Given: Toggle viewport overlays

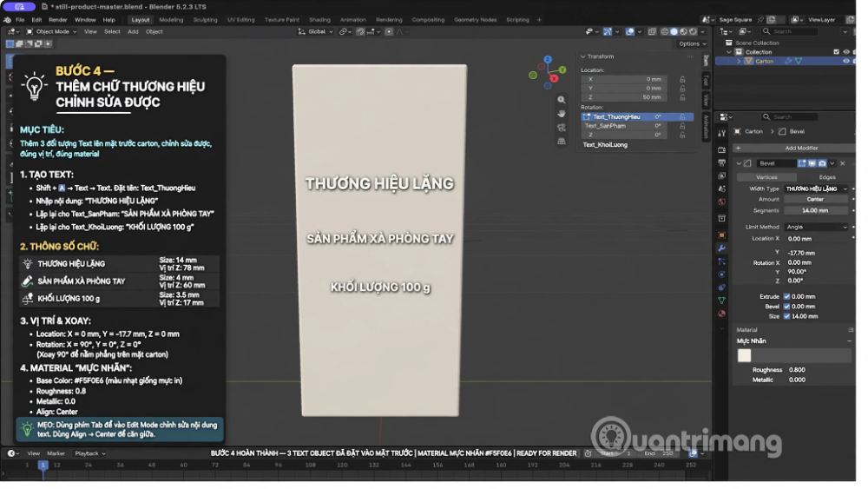Looking at the screenshot, I should pyautogui.click(x=630, y=31).
